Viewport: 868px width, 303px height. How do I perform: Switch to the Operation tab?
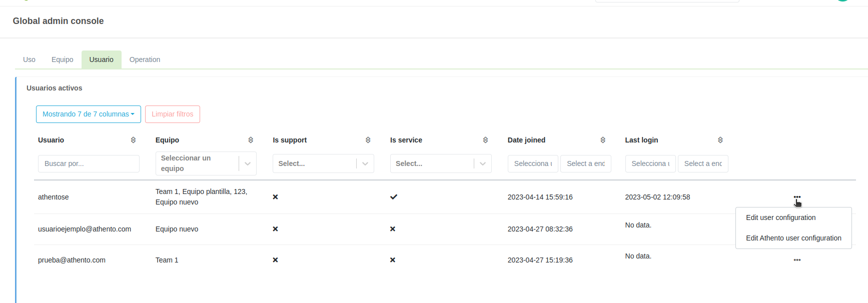(145, 59)
